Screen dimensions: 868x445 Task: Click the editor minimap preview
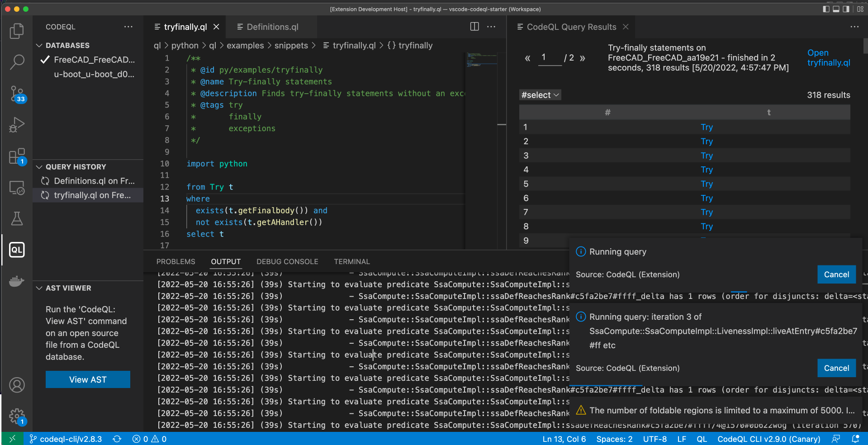tap(481, 60)
